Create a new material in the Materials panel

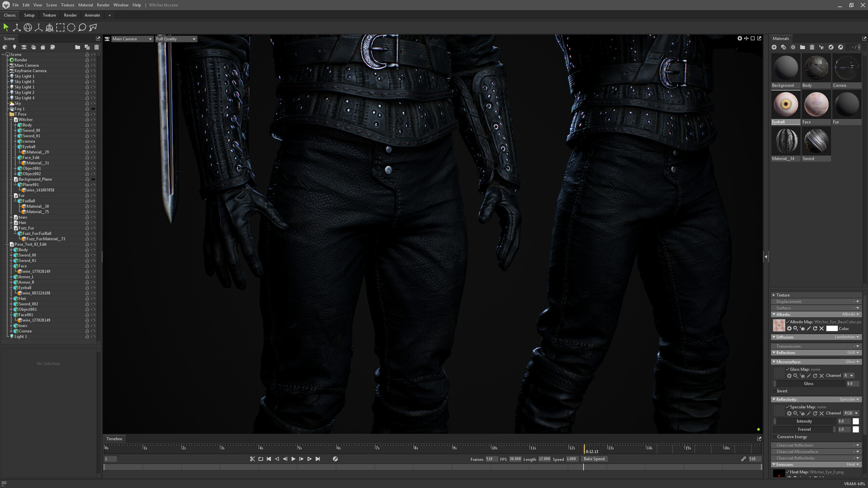tap(774, 47)
